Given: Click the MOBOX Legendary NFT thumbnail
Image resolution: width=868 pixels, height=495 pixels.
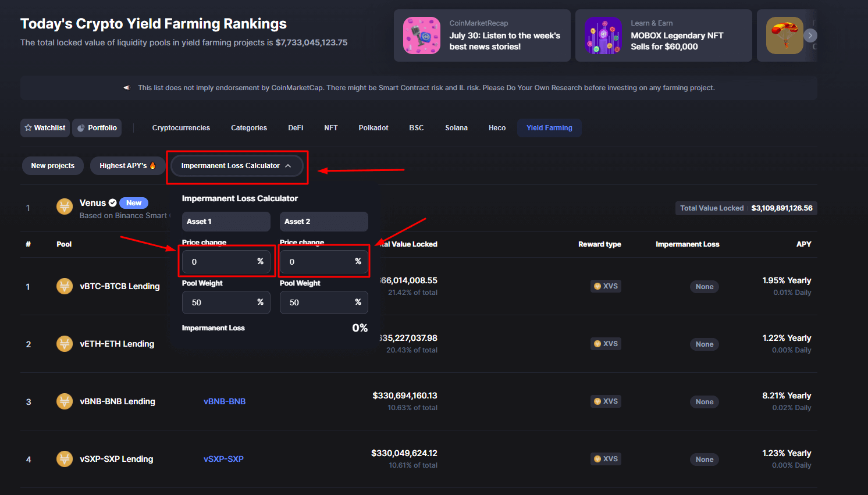Looking at the screenshot, I should (603, 35).
